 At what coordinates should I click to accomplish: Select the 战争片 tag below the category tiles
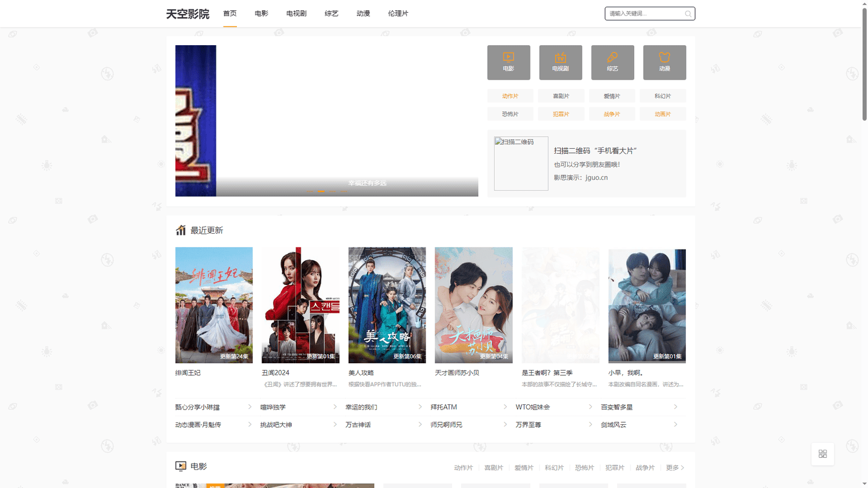coord(612,114)
